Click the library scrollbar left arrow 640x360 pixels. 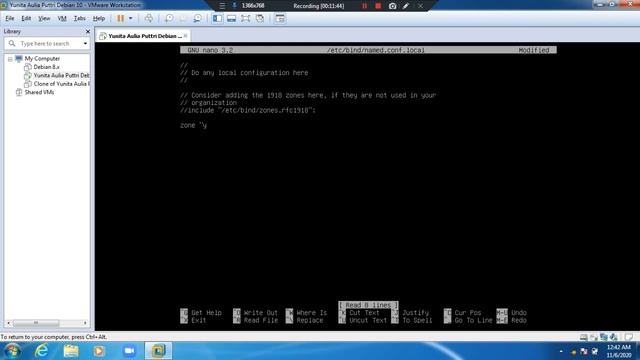coord(8,323)
